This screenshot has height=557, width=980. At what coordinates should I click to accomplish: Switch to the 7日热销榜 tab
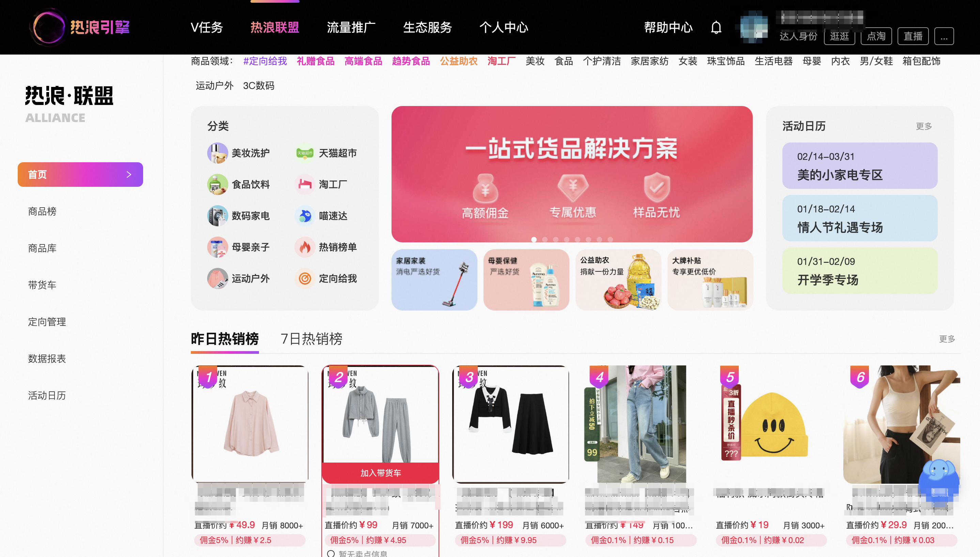pyautogui.click(x=311, y=339)
